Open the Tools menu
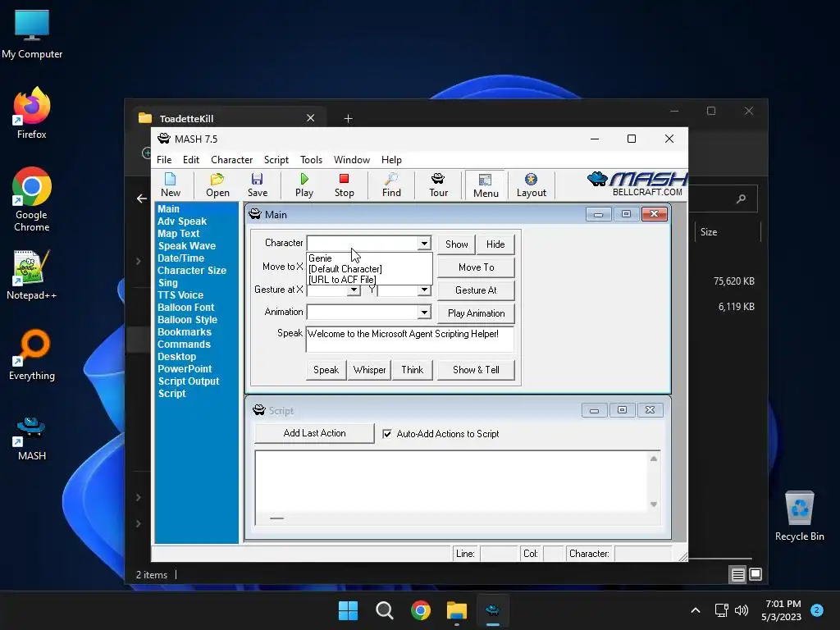Image resolution: width=840 pixels, height=630 pixels. click(311, 160)
